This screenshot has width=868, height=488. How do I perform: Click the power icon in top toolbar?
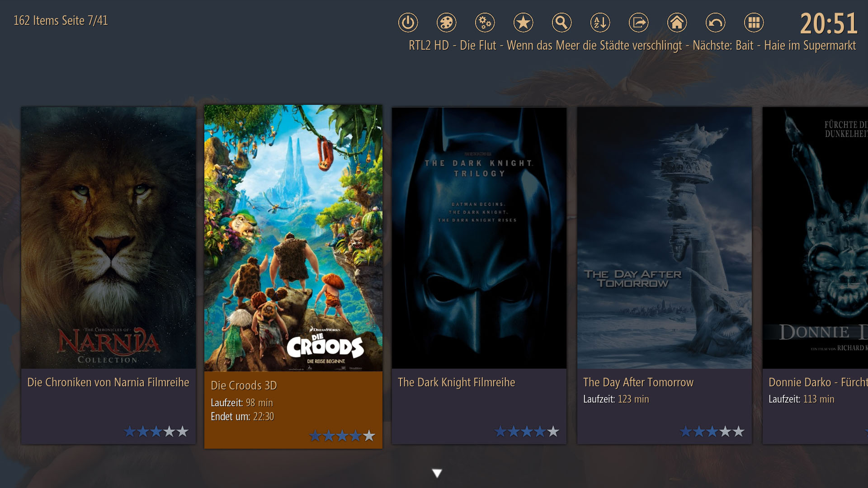408,23
